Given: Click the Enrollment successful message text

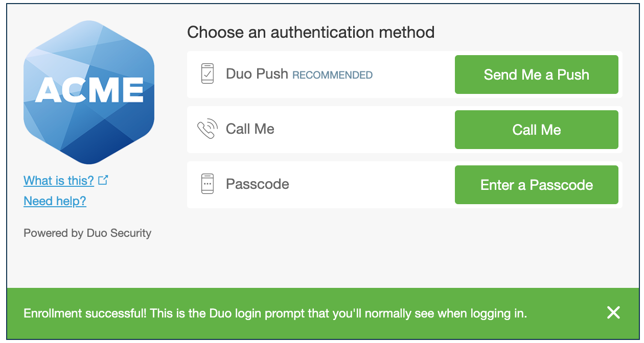Looking at the screenshot, I should tap(275, 313).
